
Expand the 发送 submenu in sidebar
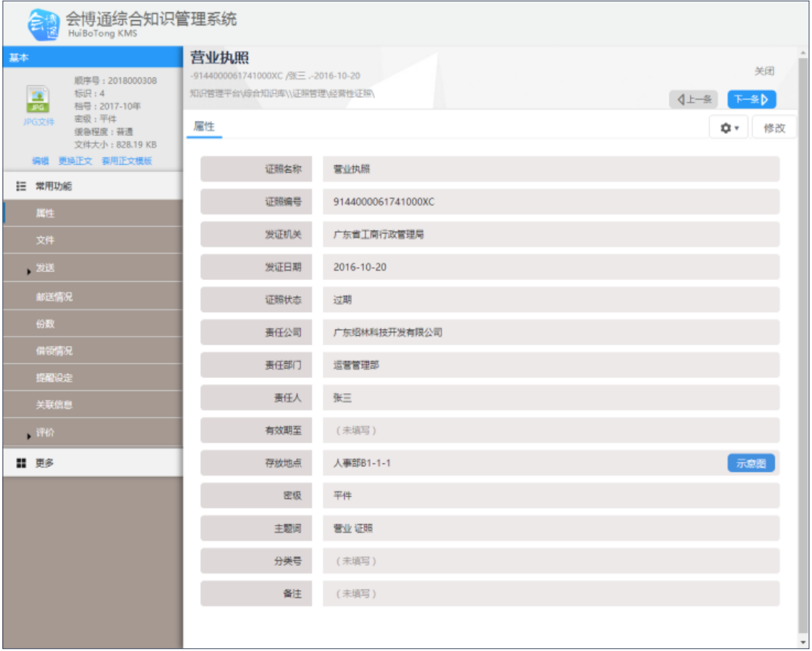(45, 268)
